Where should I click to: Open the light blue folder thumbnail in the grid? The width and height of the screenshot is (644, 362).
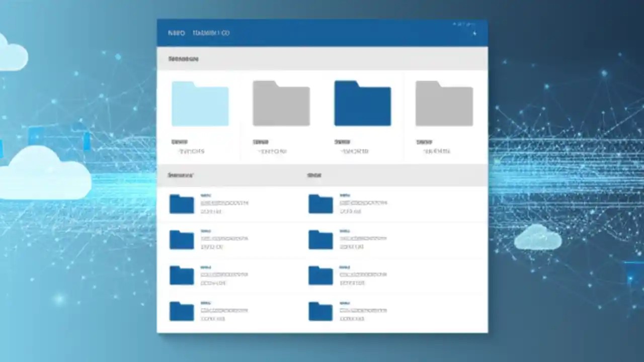point(200,103)
